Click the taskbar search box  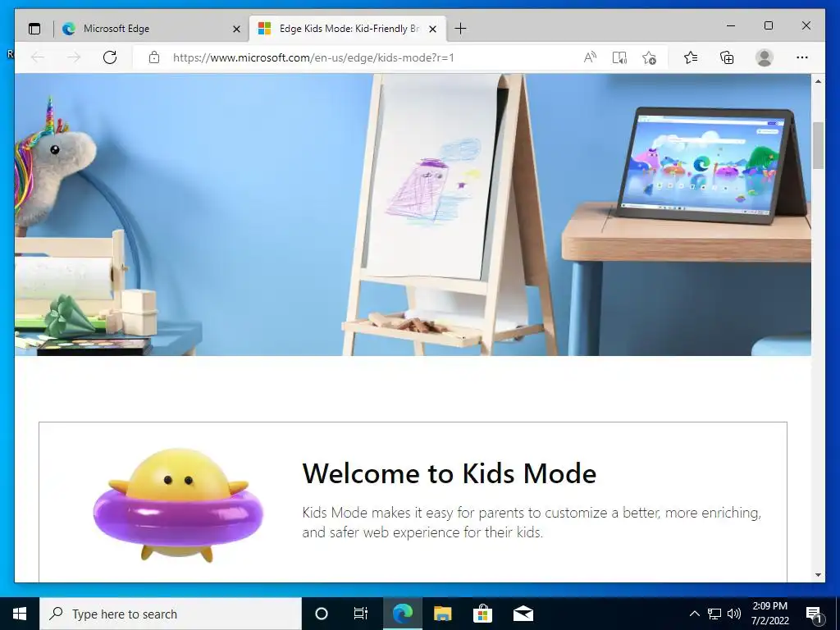tap(171, 614)
